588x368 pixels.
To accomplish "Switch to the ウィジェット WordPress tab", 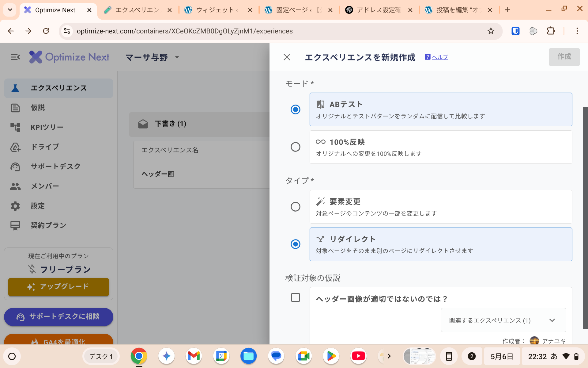I will coord(218,10).
